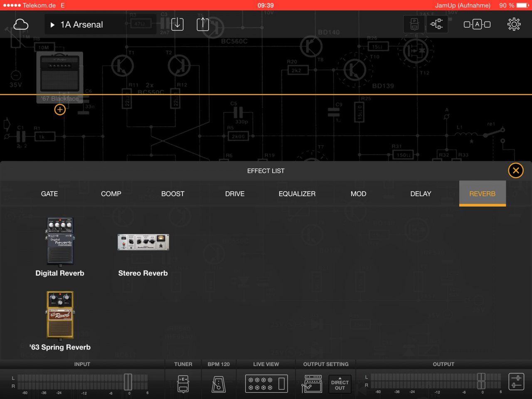Viewport: 532px width, 399px height.
Task: Switch to the DRIVE tab
Action: [x=235, y=194]
